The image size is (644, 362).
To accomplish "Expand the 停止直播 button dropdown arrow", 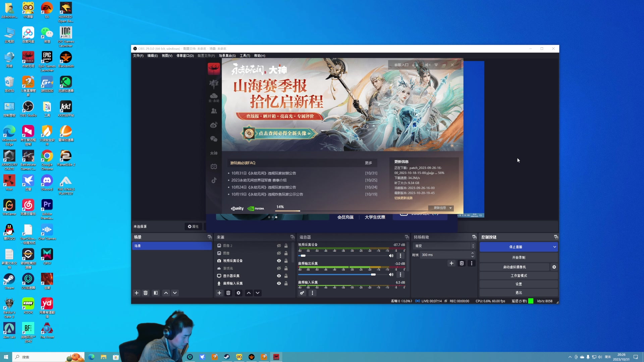I will pos(554,247).
